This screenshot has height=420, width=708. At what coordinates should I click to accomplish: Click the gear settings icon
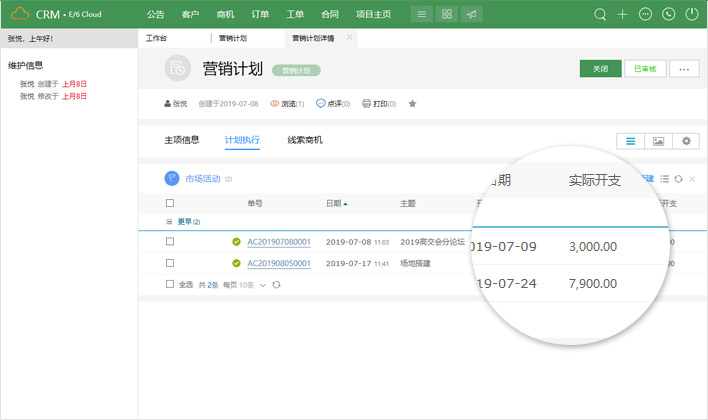coord(686,142)
